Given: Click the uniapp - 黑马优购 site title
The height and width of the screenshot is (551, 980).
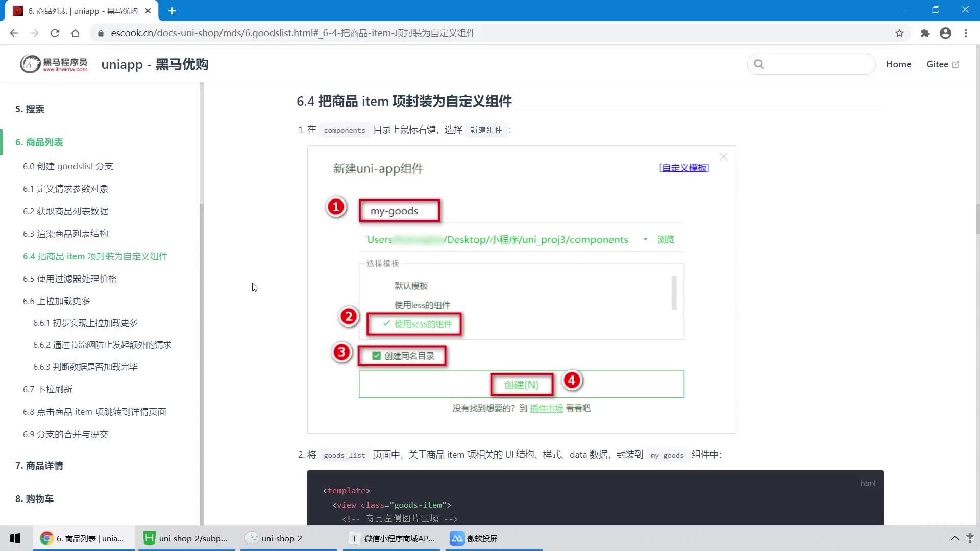Looking at the screenshot, I should tap(155, 64).
